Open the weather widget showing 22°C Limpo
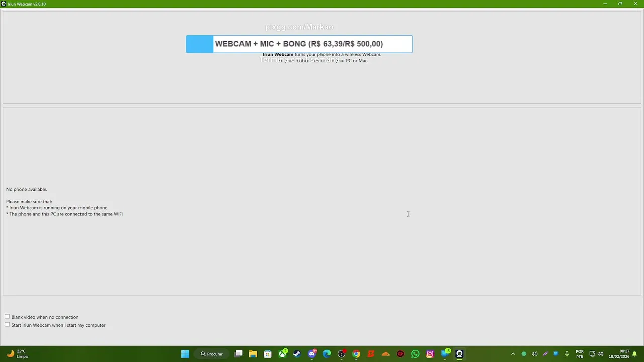This screenshot has width=644, height=362. click(x=17, y=354)
